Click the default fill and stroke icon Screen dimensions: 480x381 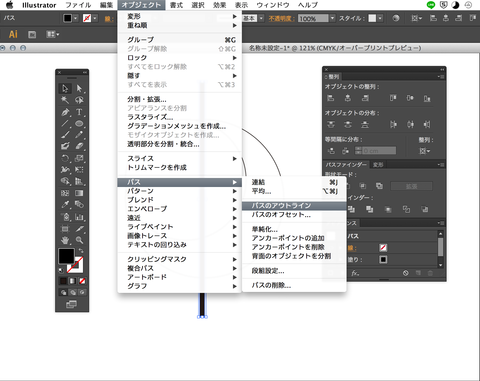(x=61, y=270)
